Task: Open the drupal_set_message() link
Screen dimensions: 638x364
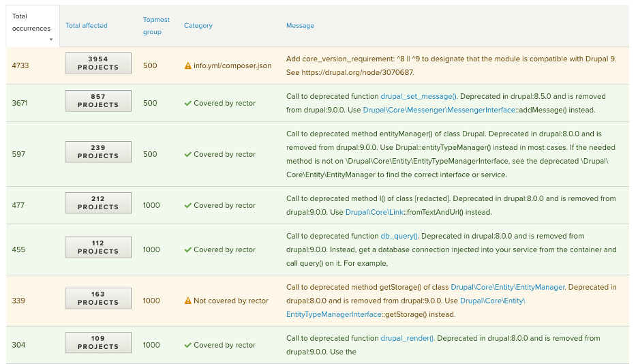Action: pos(419,96)
